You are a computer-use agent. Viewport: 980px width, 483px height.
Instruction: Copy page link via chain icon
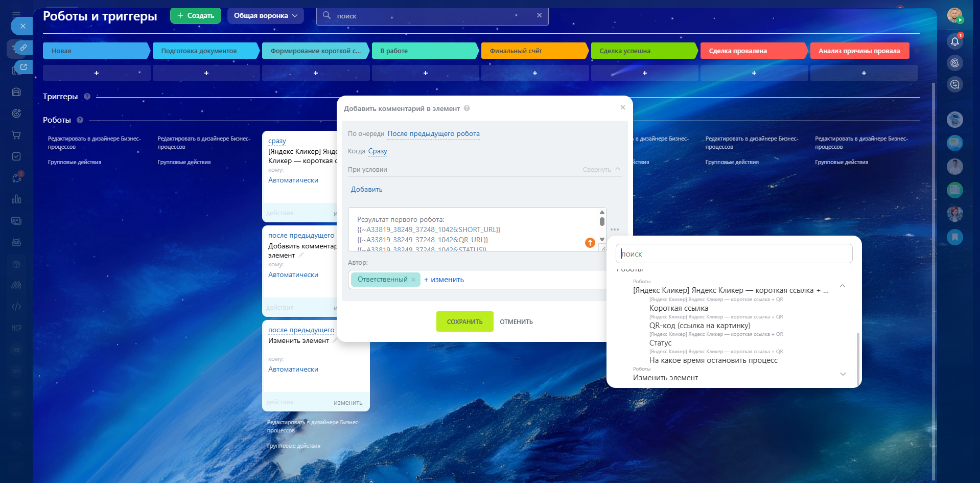click(x=23, y=48)
